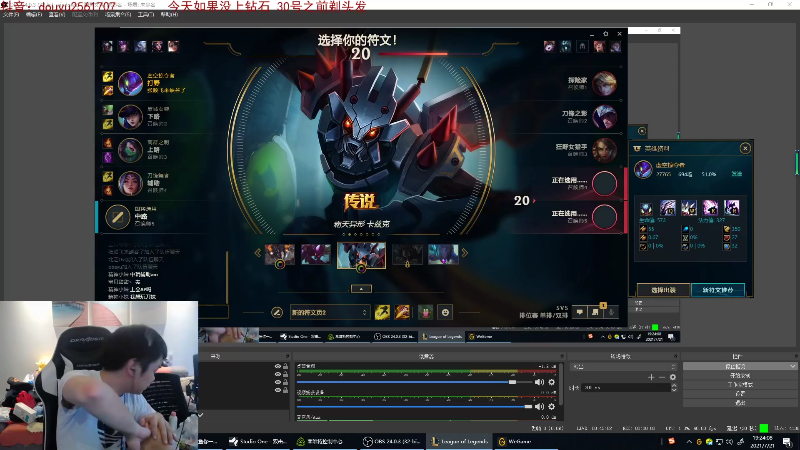
Task: Open settings gear for second audio mixer track
Action: [x=552, y=406]
